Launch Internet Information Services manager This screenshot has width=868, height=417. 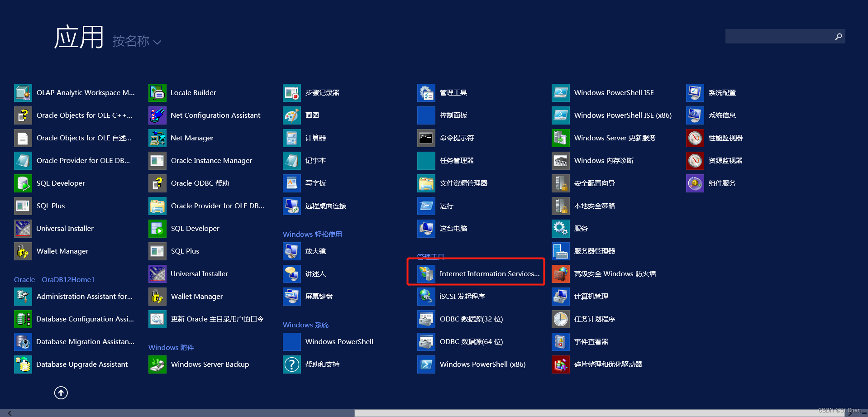(479, 274)
